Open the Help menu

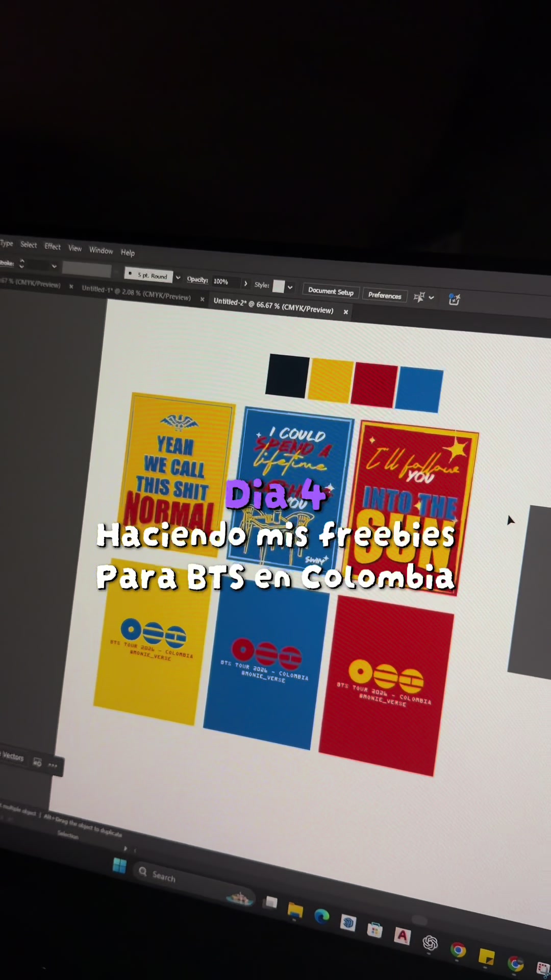pos(128,253)
